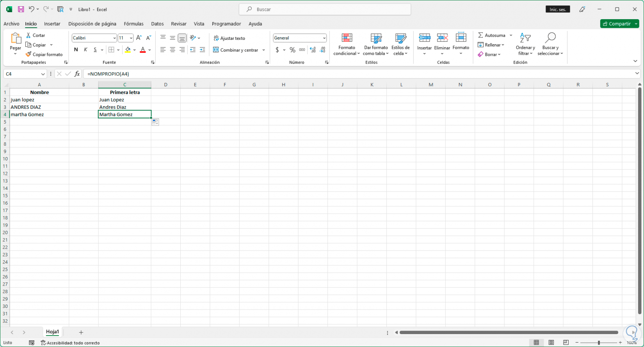Screen dimensions: 644x347
Task: Increase font size with larger A icon
Action: (x=139, y=38)
